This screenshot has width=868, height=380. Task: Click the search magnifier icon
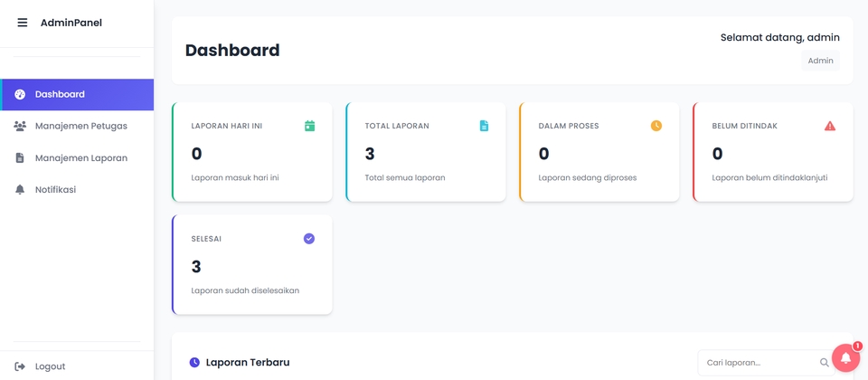825,363
